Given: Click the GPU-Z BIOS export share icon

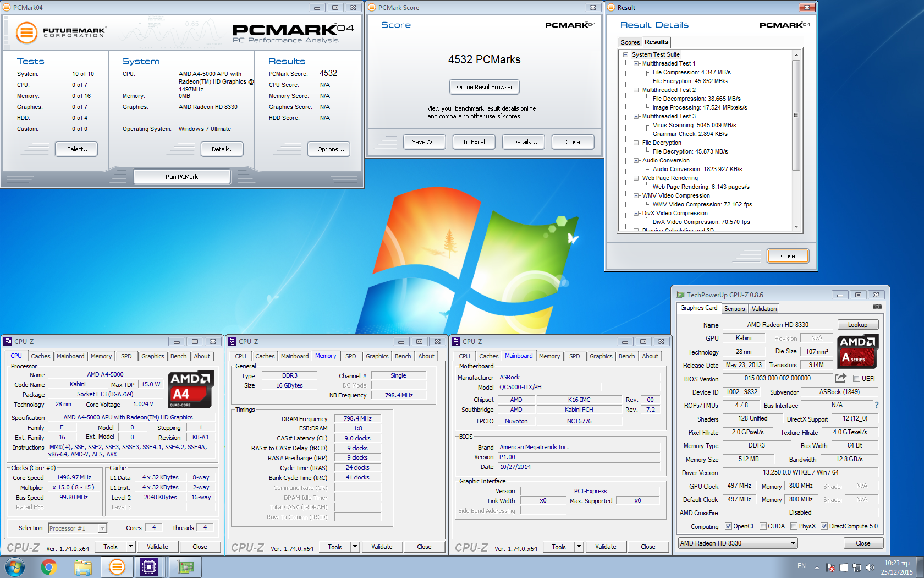Looking at the screenshot, I should pyautogui.click(x=840, y=378).
